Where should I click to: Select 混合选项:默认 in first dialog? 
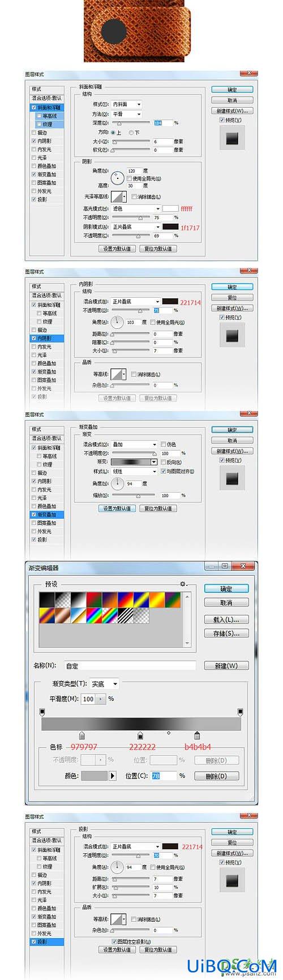(x=47, y=98)
